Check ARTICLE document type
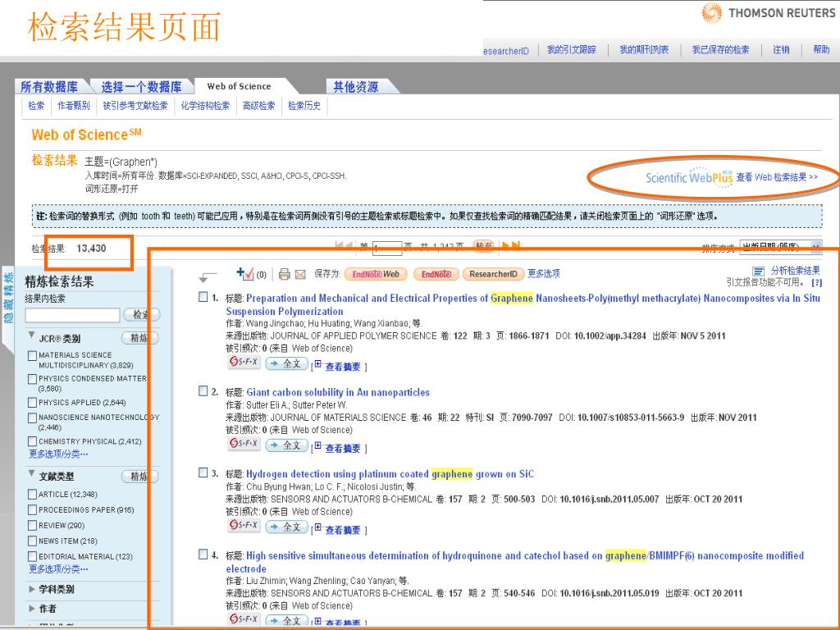This screenshot has width=840, height=630. pyautogui.click(x=32, y=495)
